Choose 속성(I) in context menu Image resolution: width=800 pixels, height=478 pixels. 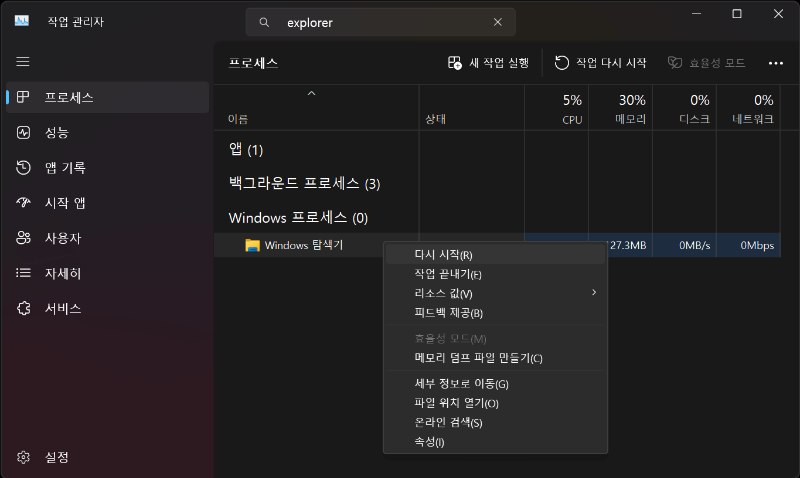[x=495, y=442]
